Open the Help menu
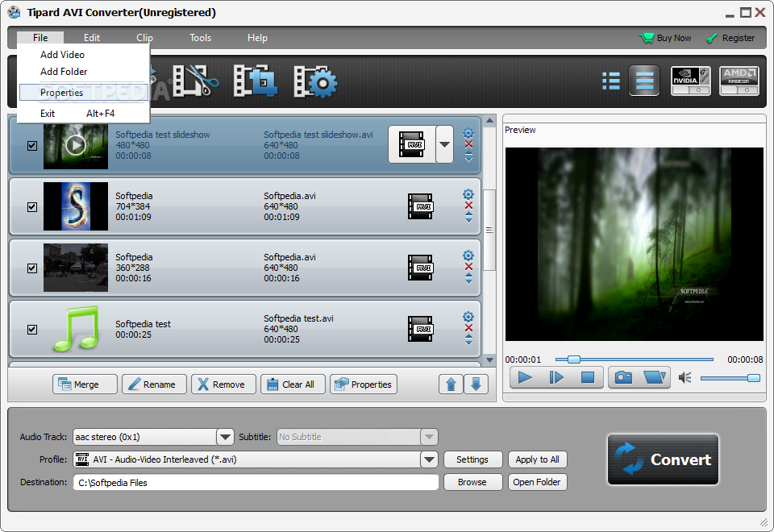Screen dimensions: 774x532 257,38
